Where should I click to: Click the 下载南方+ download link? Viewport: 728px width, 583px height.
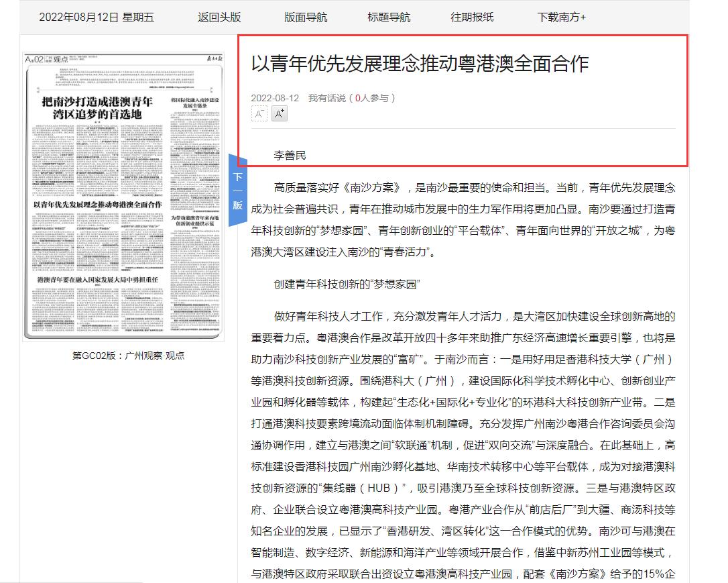click(561, 17)
